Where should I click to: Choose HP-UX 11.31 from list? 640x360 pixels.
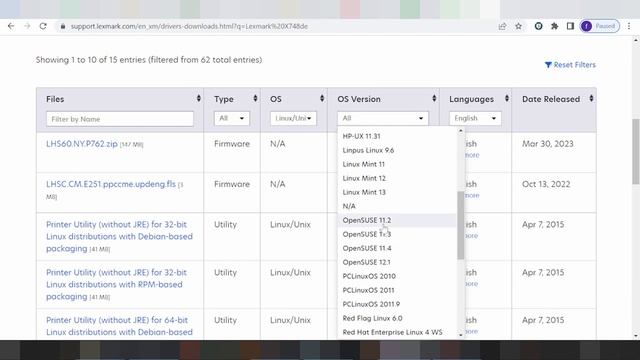[x=397, y=136]
